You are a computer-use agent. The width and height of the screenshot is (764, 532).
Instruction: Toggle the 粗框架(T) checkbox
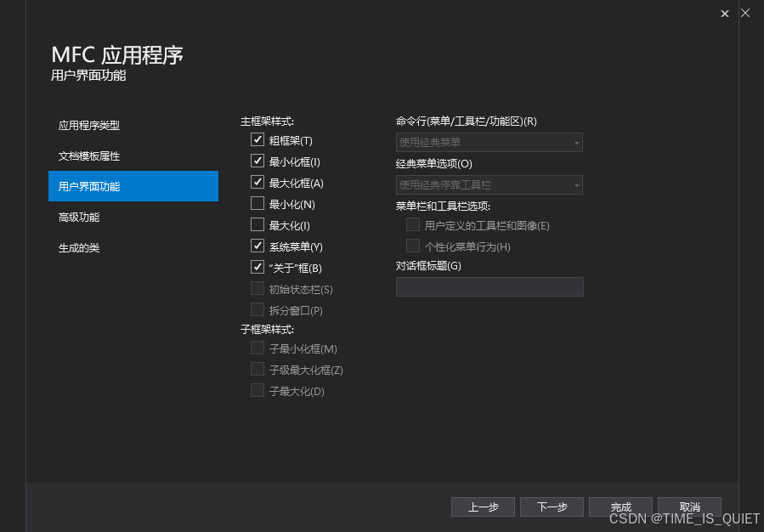tap(257, 140)
